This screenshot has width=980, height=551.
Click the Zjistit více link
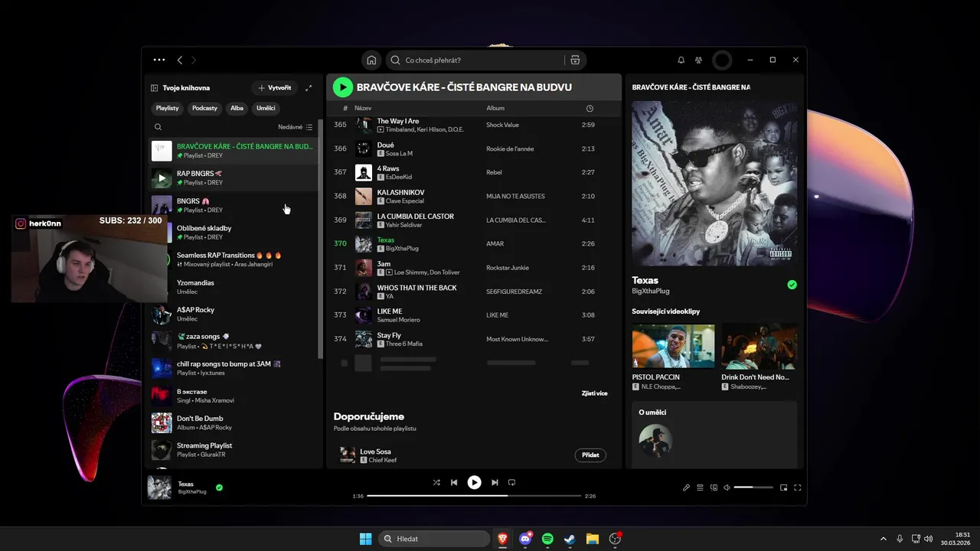(594, 393)
